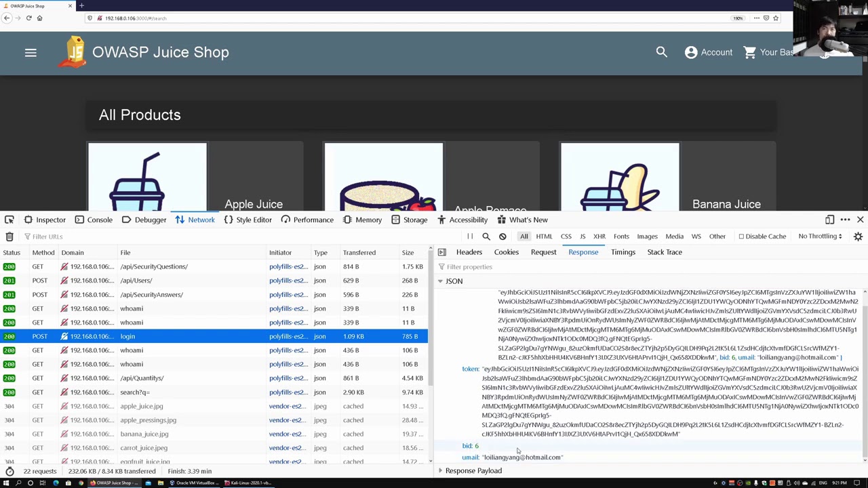Image resolution: width=868 pixels, height=488 pixels.
Task: Collapse the request details sidebar
Action: pos(442,252)
